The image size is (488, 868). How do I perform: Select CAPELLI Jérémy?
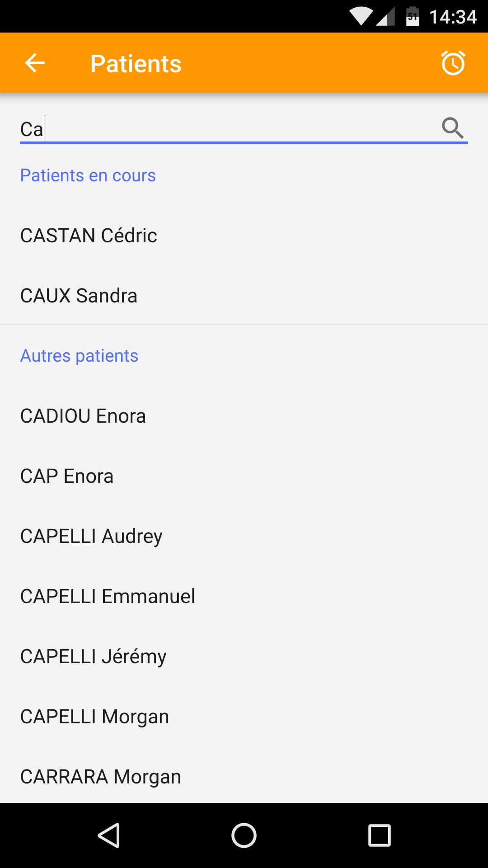coord(93,656)
